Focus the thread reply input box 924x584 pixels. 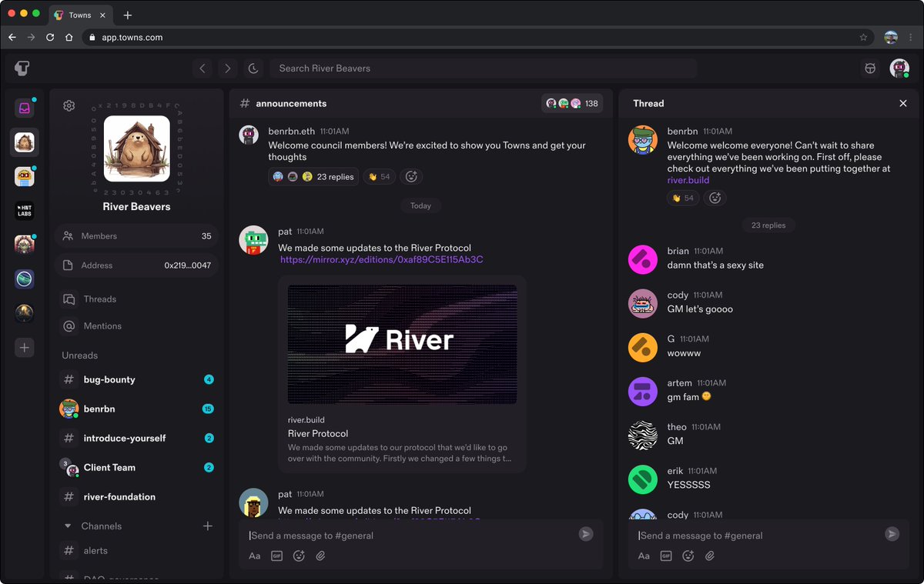(x=758, y=536)
